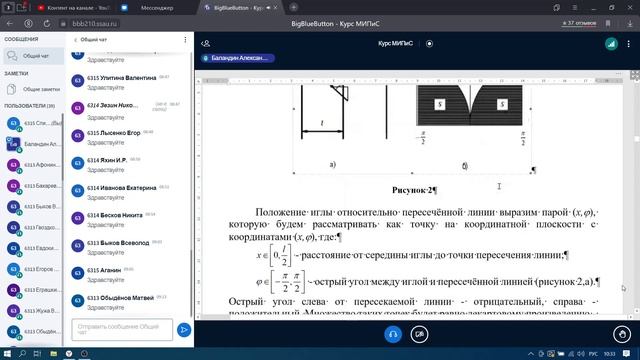
Task: Click user 6313 Гвоздю in users list
Action: 33,227
